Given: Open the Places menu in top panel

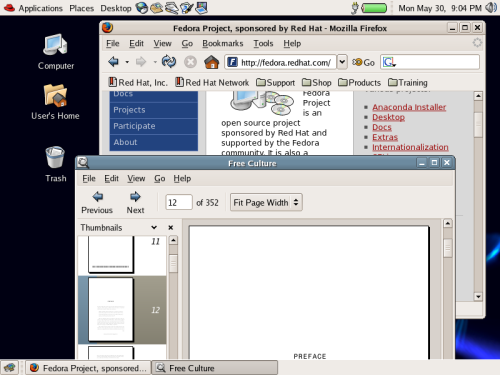Looking at the screenshot, I should point(81,8).
